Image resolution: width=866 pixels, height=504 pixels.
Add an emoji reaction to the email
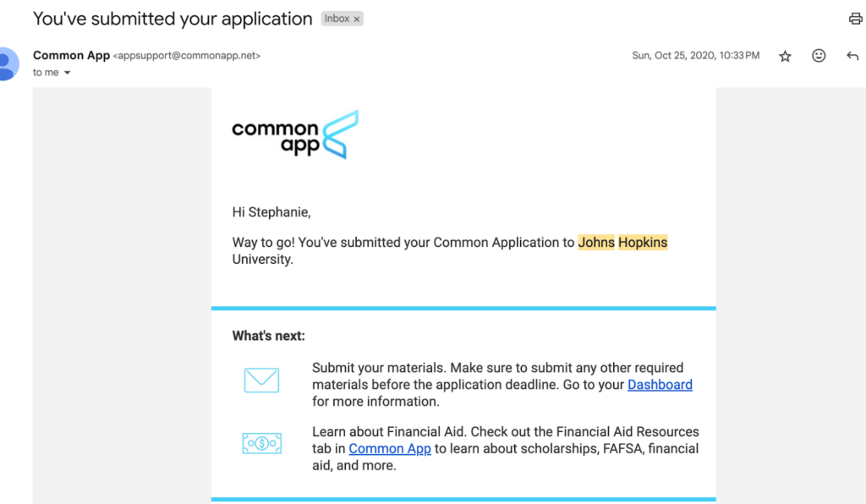tap(819, 55)
